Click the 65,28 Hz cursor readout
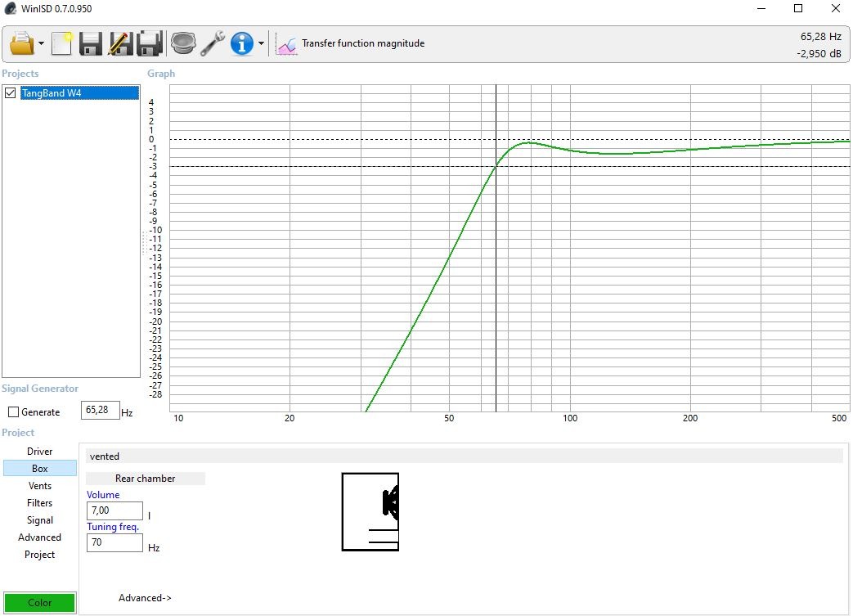The image size is (853, 616). pos(821,37)
